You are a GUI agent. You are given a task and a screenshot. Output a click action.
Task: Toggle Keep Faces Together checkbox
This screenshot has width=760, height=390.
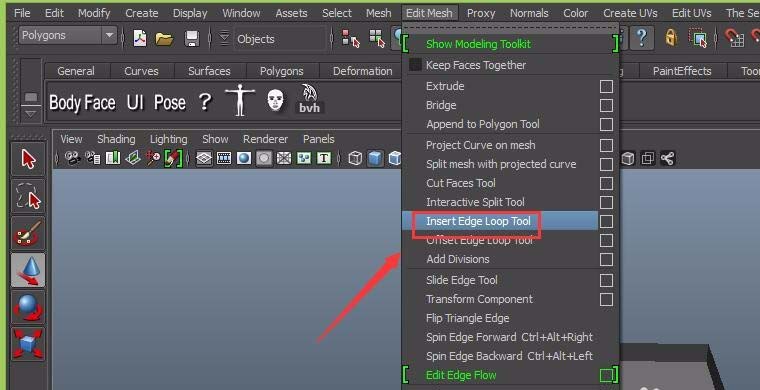[x=415, y=65]
